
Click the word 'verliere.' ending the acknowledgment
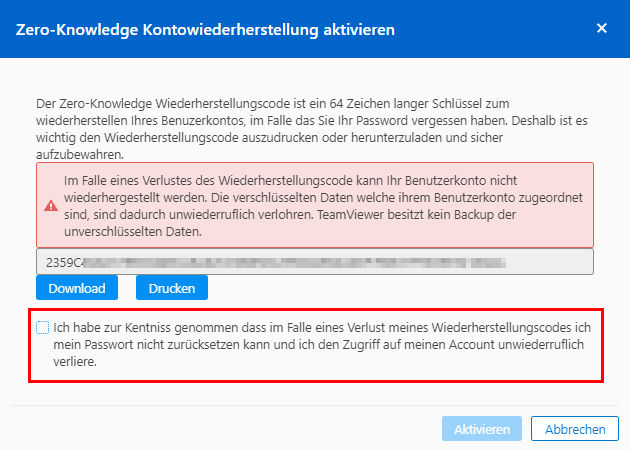click(75, 362)
